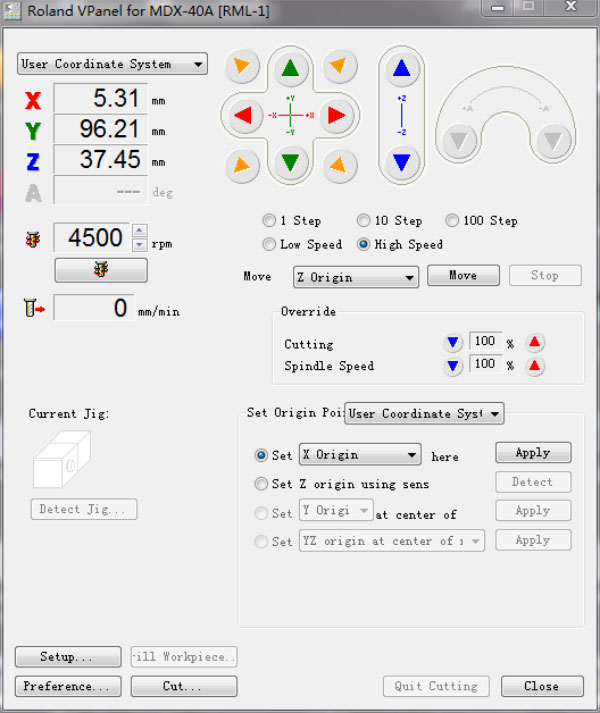
Task: Decrease Cutting override with the blue down arrow
Action: coord(453,342)
